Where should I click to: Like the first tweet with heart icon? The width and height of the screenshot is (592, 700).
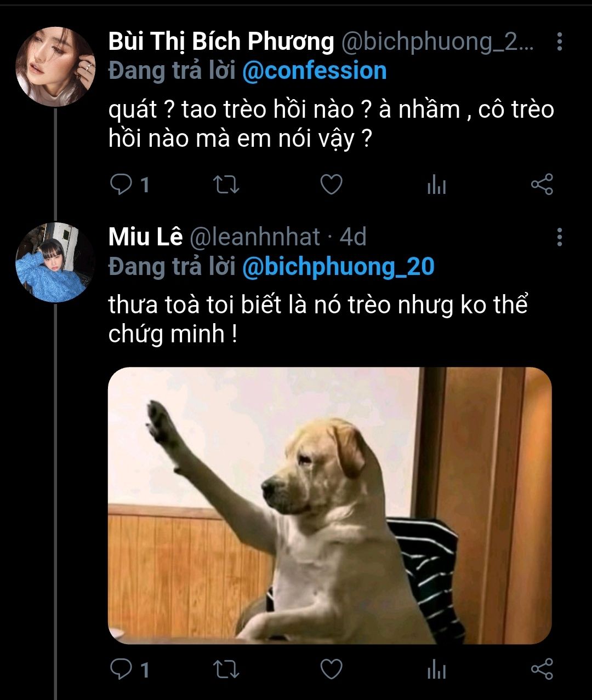331,185
